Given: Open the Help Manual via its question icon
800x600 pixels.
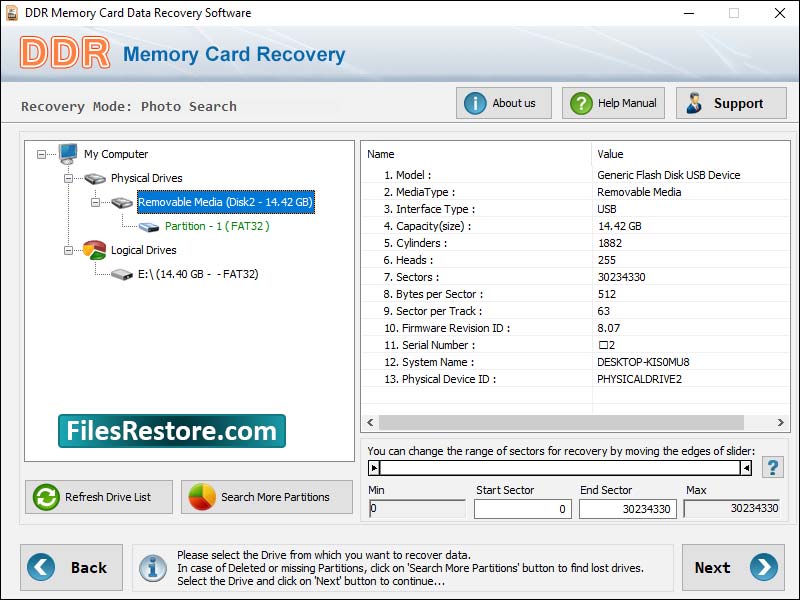Looking at the screenshot, I should point(580,102).
